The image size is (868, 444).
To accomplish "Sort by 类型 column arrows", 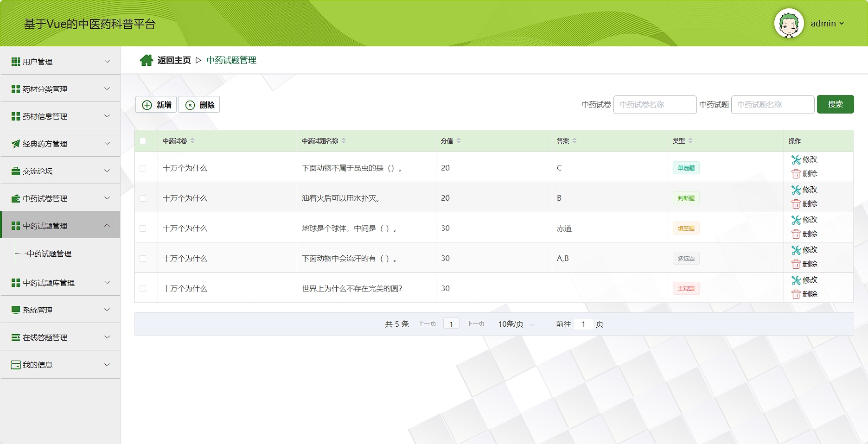I will (690, 141).
